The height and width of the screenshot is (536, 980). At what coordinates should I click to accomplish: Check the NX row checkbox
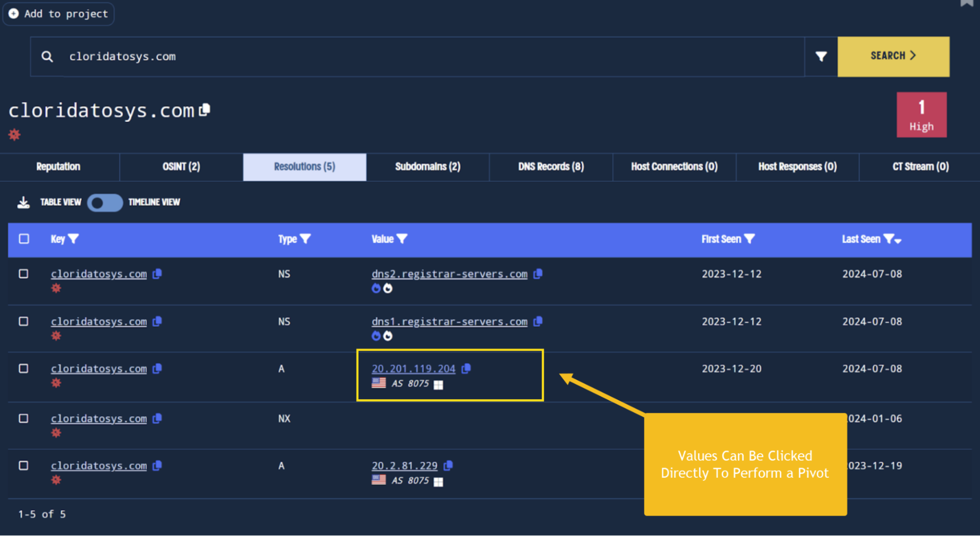(x=24, y=418)
